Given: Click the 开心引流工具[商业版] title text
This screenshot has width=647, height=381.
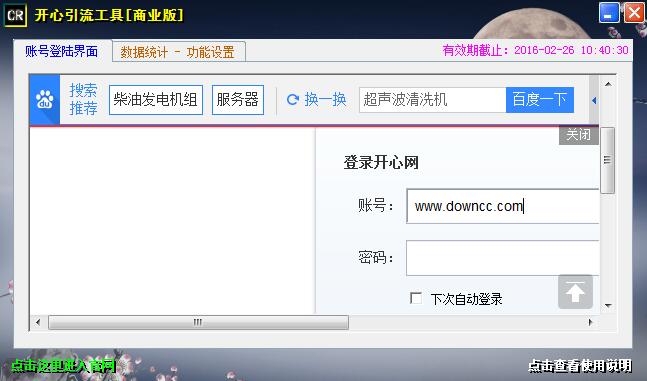Looking at the screenshot, I should tap(109, 15).
